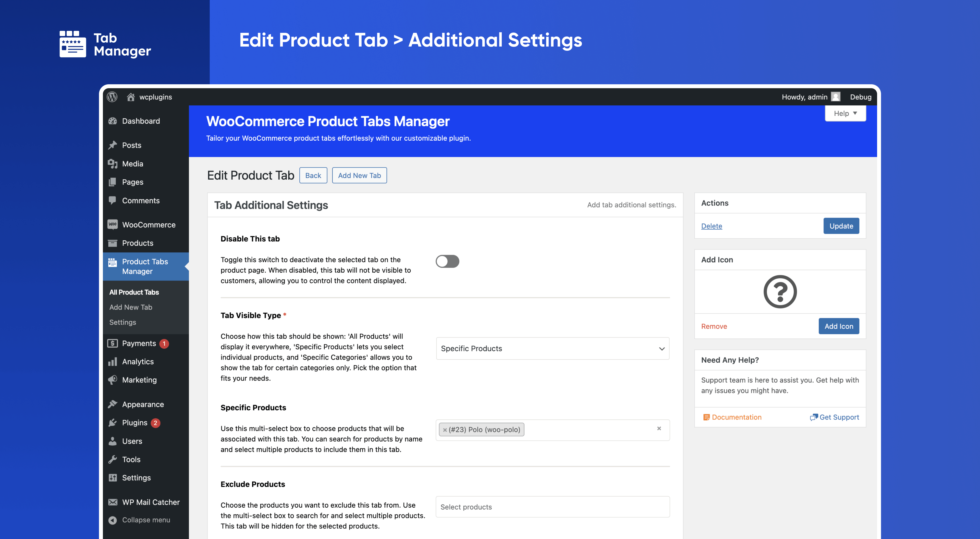Open the Tab Visible Type dropdown

click(x=552, y=348)
